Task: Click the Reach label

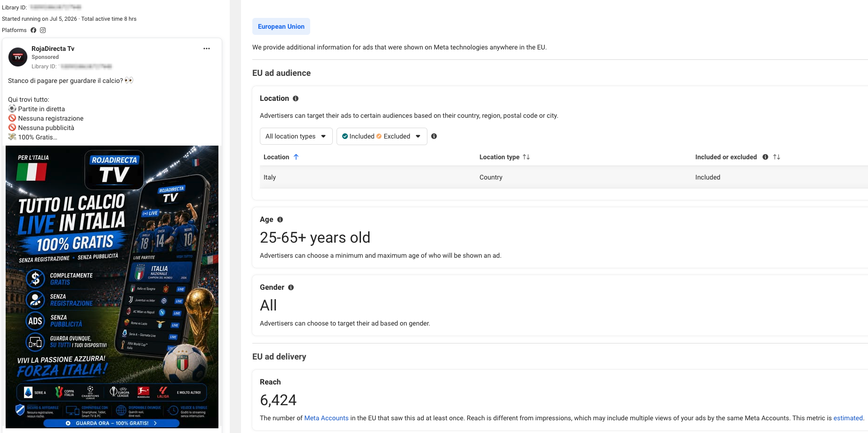Action: coord(270,382)
